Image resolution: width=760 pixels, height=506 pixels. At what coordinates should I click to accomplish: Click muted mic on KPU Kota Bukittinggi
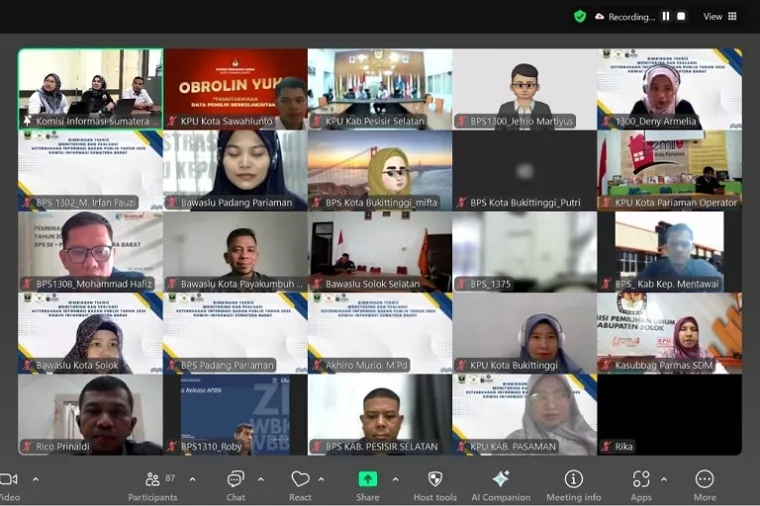pyautogui.click(x=461, y=365)
